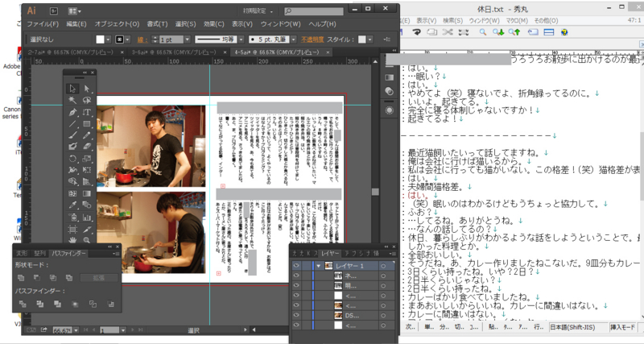Select the Rotate tool

click(x=72, y=159)
